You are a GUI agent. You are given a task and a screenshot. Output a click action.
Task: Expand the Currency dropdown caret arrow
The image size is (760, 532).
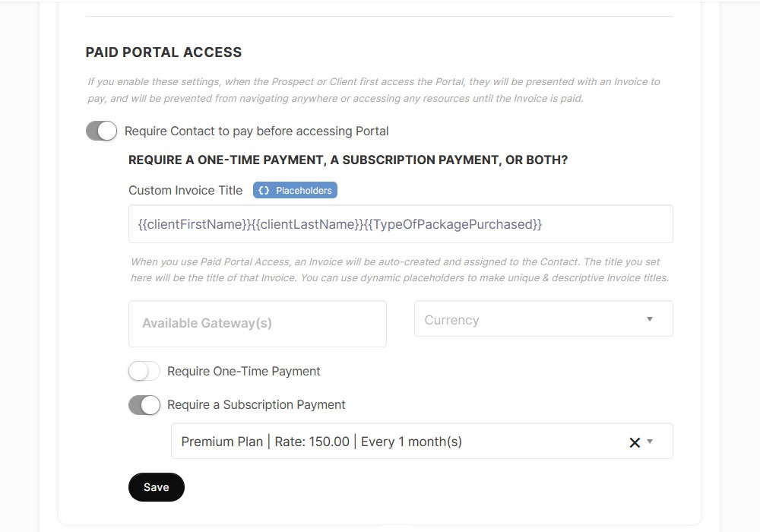(650, 319)
